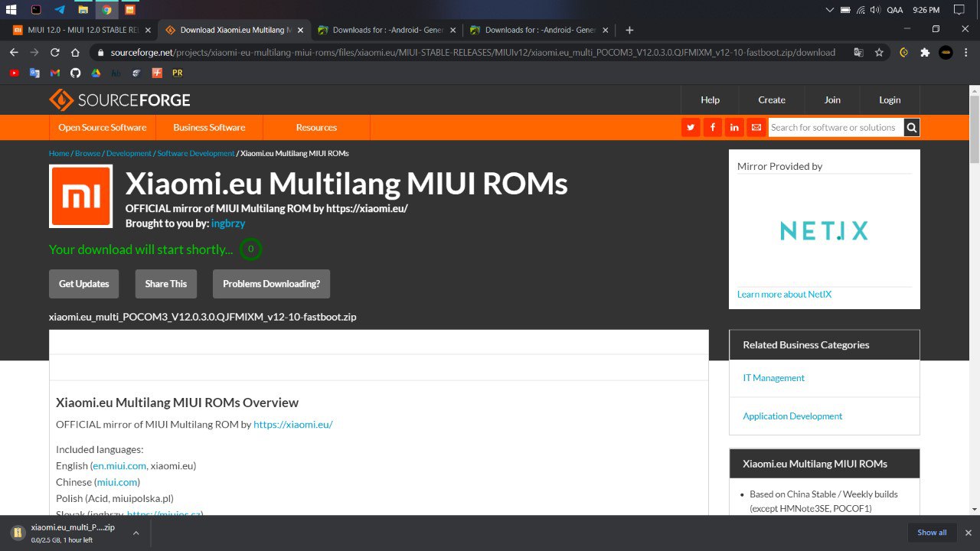This screenshot has width=980, height=551.
Task: Click the Home breadcrumb link
Action: pyautogui.click(x=59, y=153)
